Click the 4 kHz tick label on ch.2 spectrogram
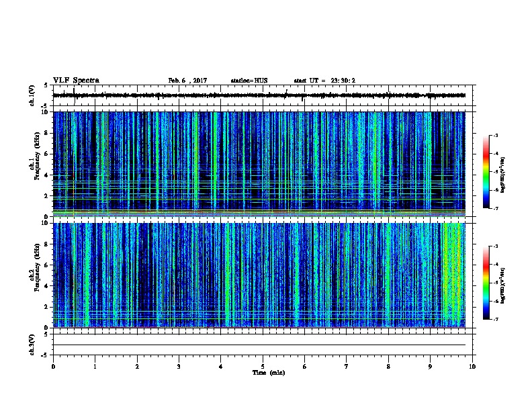Viewport: 532px width, 411px height. tap(46, 286)
